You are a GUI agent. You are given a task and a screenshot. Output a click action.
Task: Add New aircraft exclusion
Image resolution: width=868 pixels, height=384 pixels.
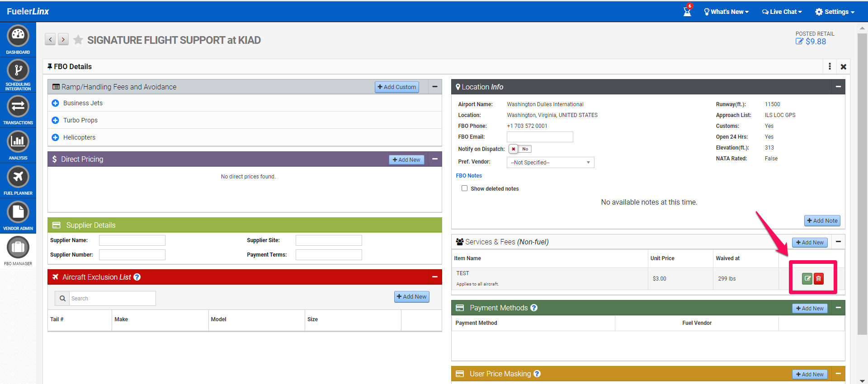coord(412,296)
